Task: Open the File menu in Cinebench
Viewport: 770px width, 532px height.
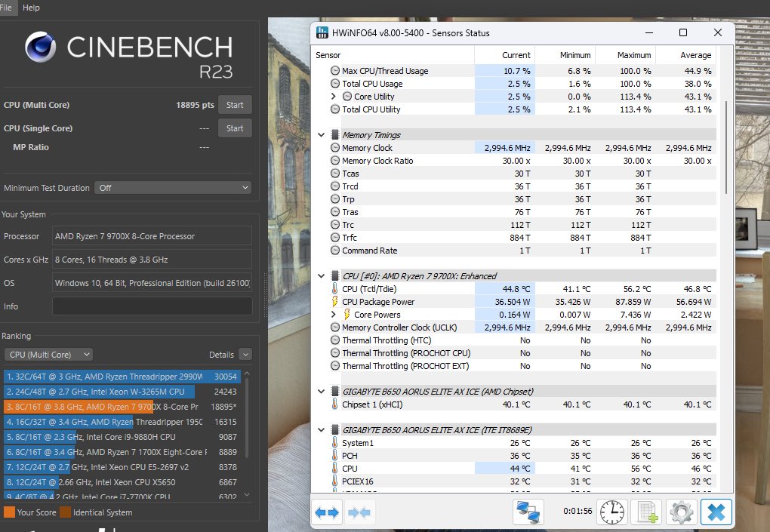Action: click(x=6, y=8)
